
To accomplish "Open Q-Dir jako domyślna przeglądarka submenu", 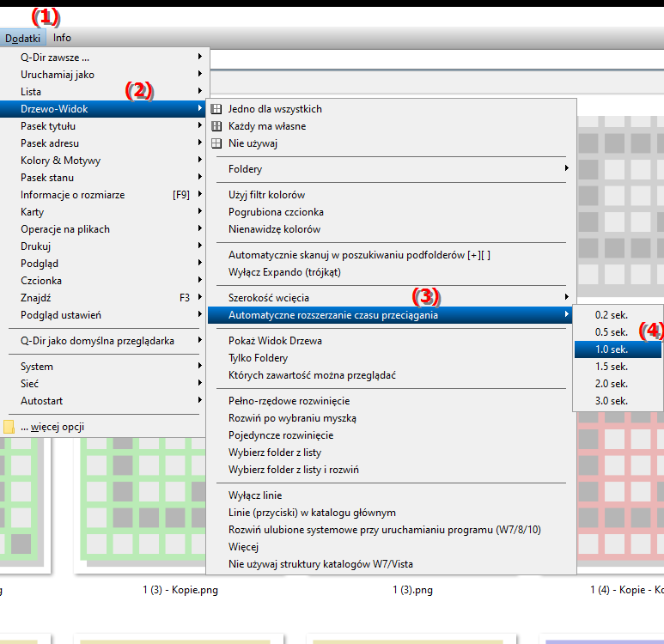I will (x=104, y=341).
